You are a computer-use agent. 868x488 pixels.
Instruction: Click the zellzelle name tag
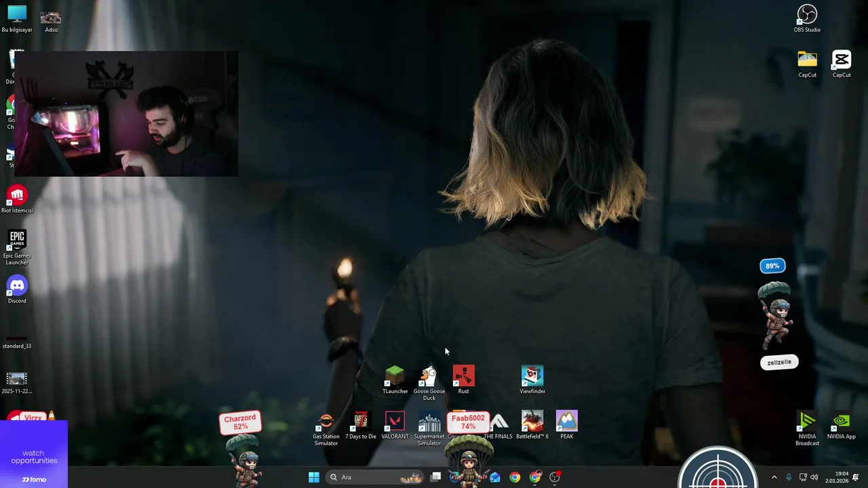coord(779,363)
